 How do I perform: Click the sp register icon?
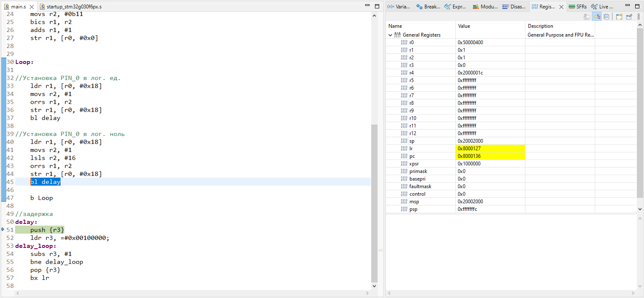point(404,141)
